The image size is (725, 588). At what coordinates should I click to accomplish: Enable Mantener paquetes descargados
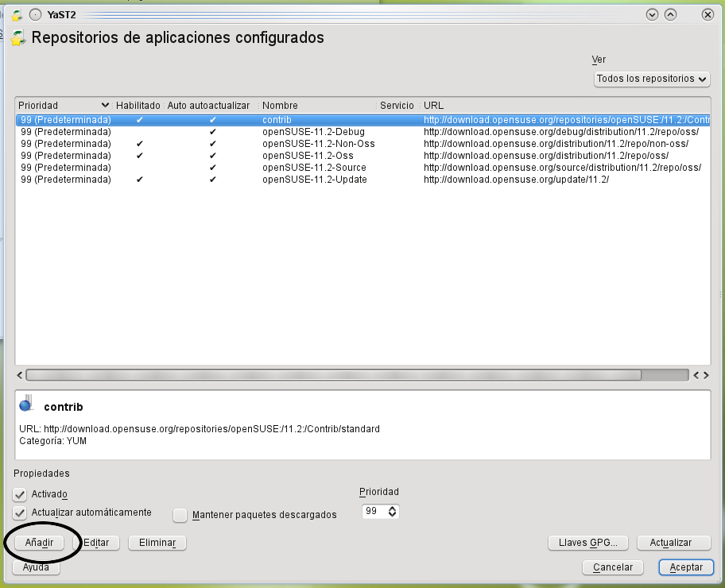(180, 515)
